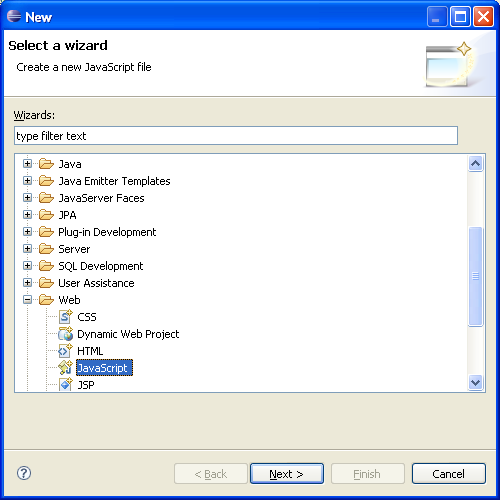Screen dimensions: 500x500
Task: Click the wizard list scrollbar thumb
Action: pos(475,276)
